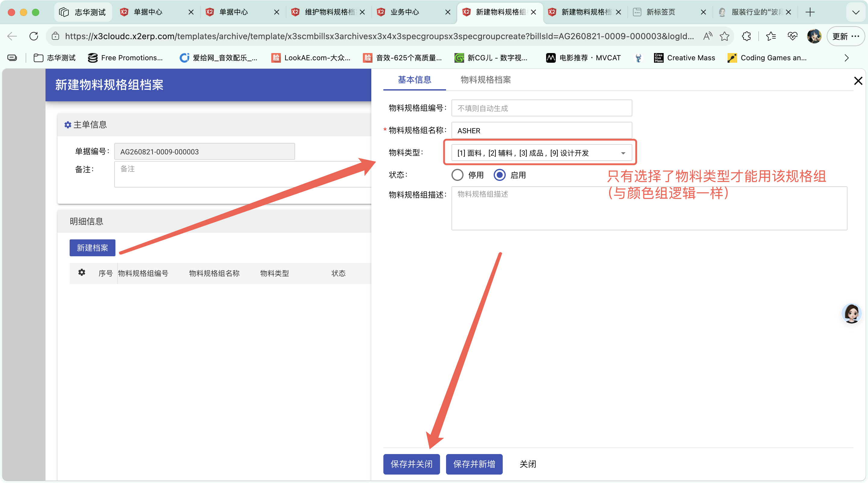Screen dimensions: 868x483
Task: Click the 物料规格组描述 text area
Action: coord(649,208)
